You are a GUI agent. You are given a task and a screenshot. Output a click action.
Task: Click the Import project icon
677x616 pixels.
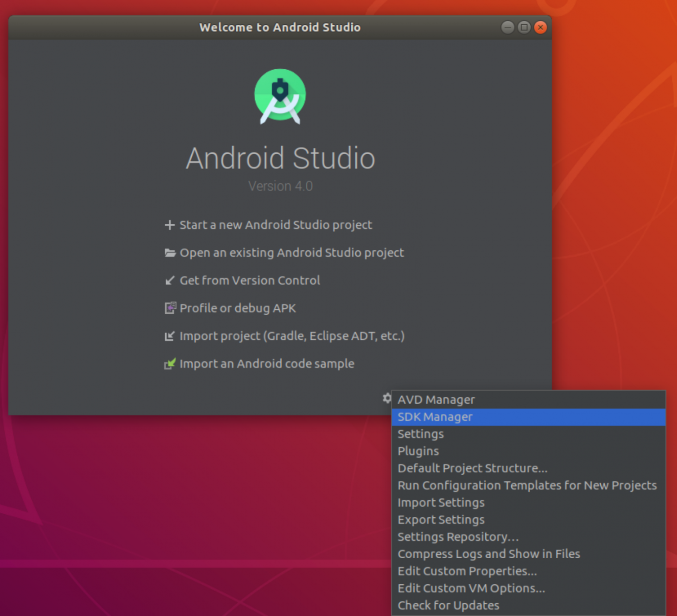170,336
